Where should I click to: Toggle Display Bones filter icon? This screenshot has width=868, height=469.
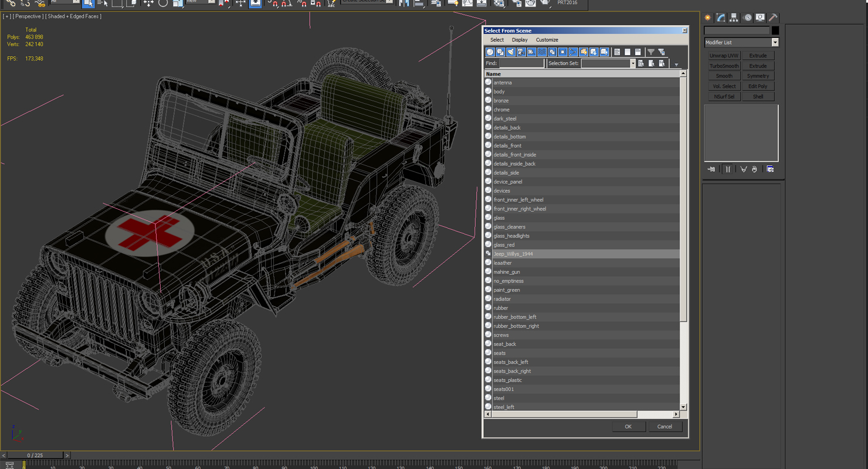pyautogui.click(x=573, y=52)
